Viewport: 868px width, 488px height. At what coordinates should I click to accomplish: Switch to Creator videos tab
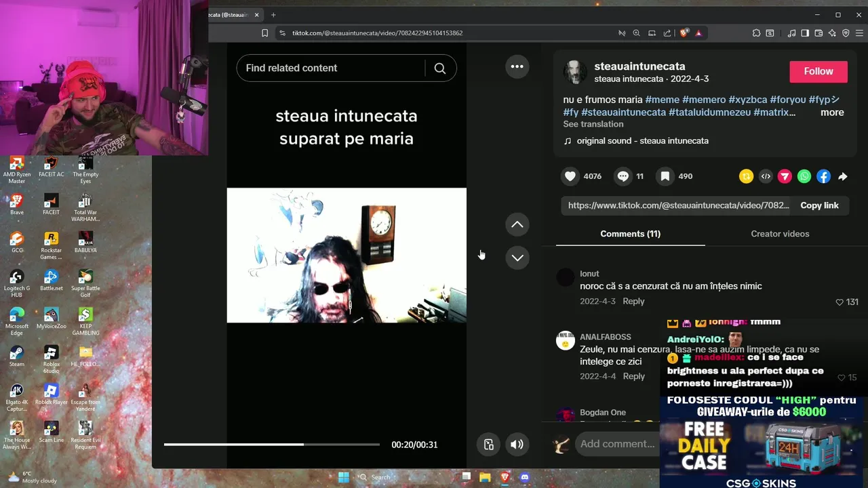(x=780, y=234)
